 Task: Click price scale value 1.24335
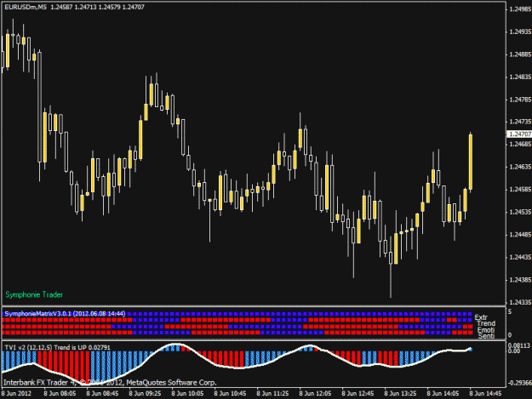pyautogui.click(x=520, y=302)
